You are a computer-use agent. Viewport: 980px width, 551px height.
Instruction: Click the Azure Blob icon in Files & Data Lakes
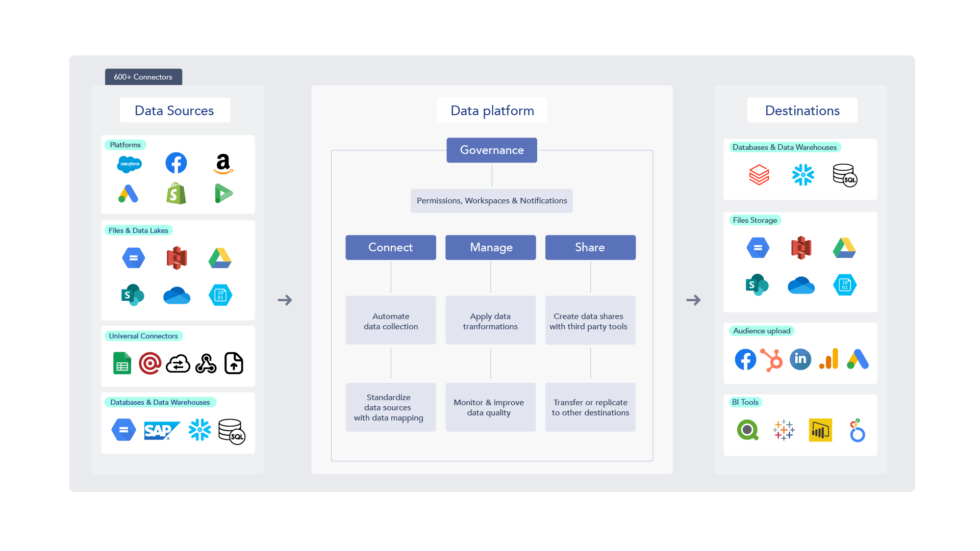tap(220, 295)
